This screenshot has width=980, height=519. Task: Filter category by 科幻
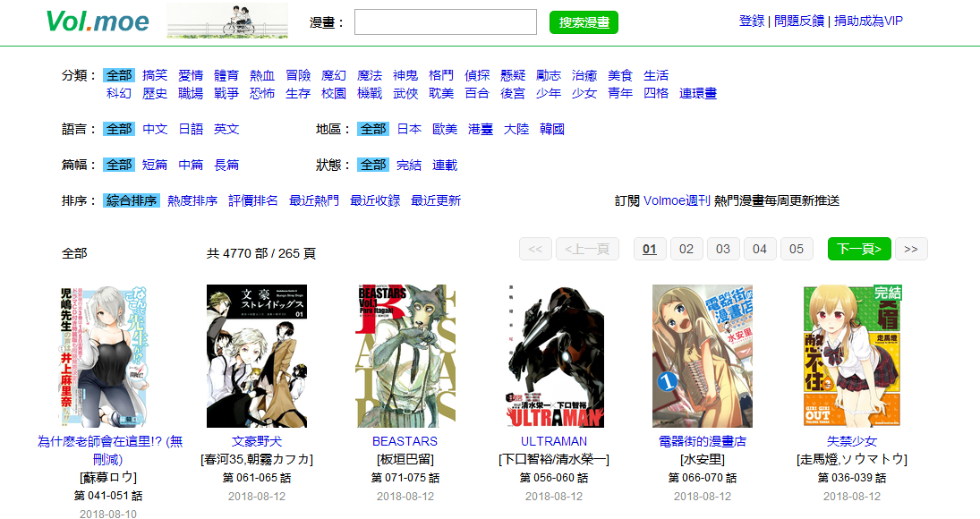coord(119,93)
